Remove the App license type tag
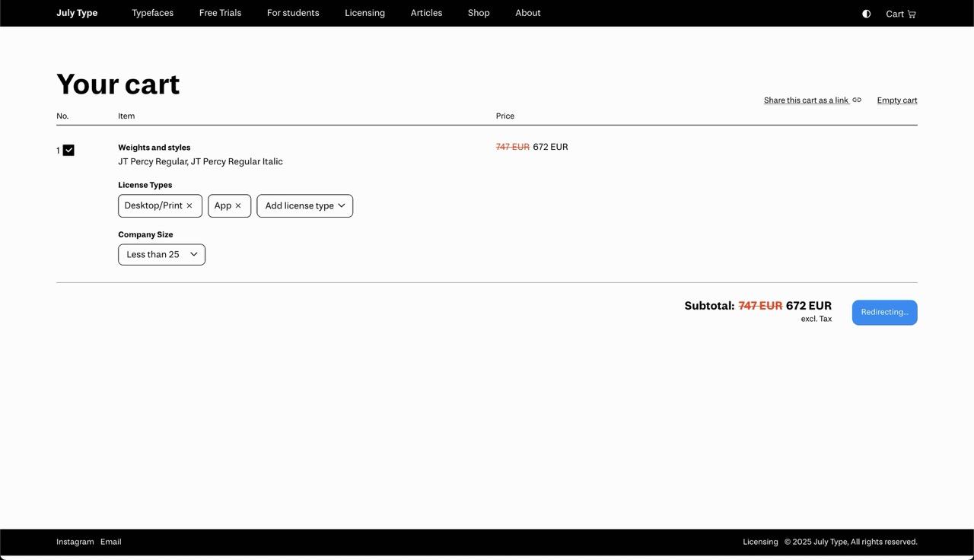The image size is (974, 560). 238,206
